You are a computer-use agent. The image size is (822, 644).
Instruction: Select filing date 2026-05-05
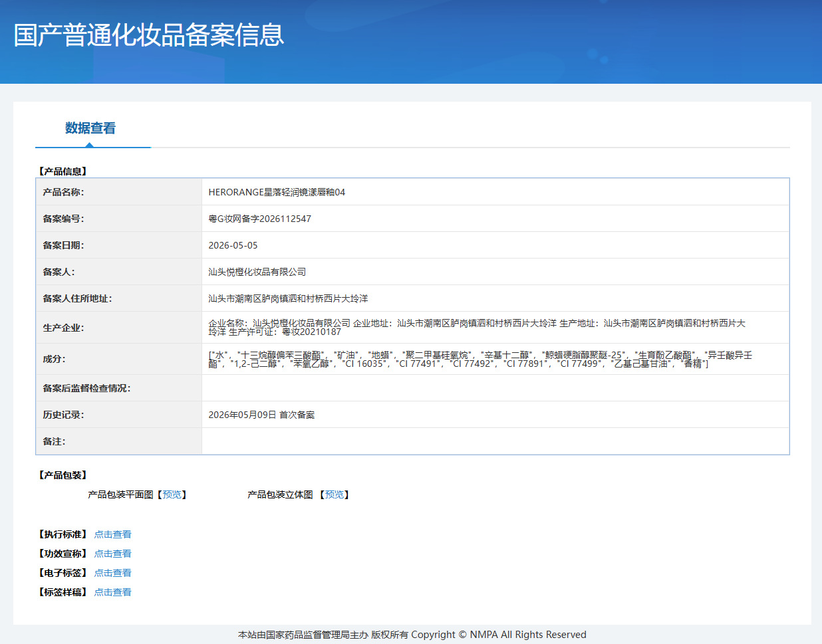tap(233, 245)
